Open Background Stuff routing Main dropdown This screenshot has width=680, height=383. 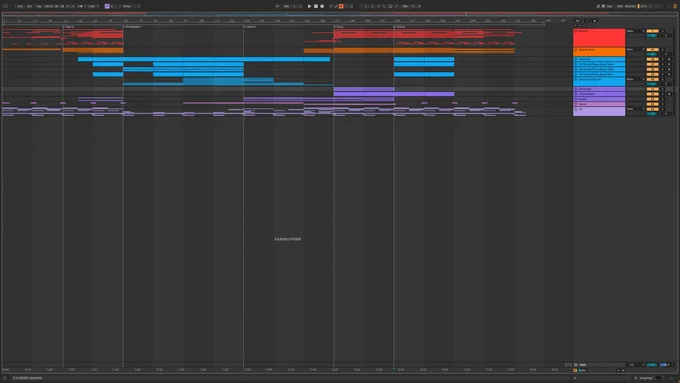coord(635,79)
